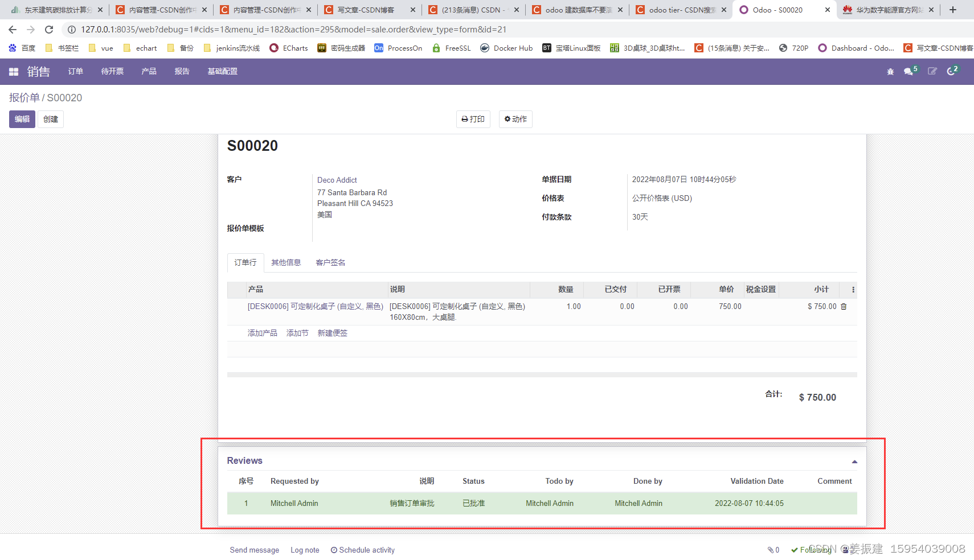Screen dimensions: 974x560
Task: Click the debug bug icon in navbar
Action: (x=890, y=72)
